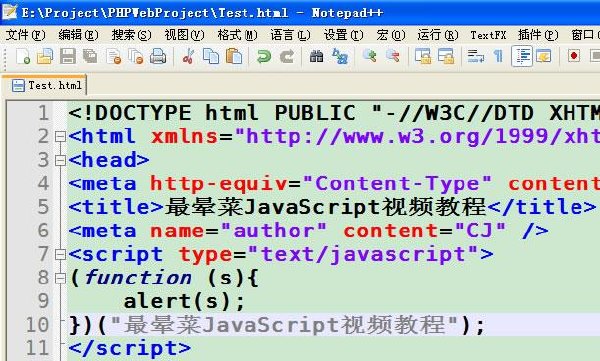Collapse the html fold on line 2

(60, 137)
